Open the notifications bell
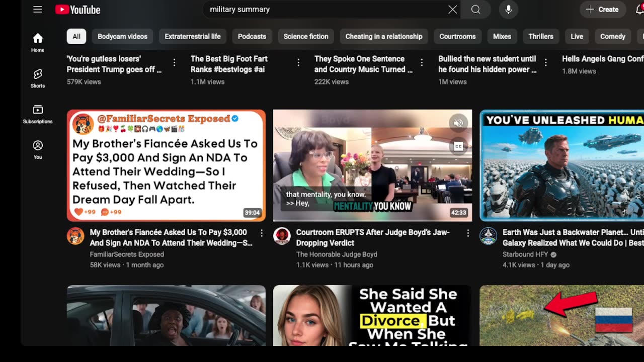The height and width of the screenshot is (362, 644). [639, 10]
